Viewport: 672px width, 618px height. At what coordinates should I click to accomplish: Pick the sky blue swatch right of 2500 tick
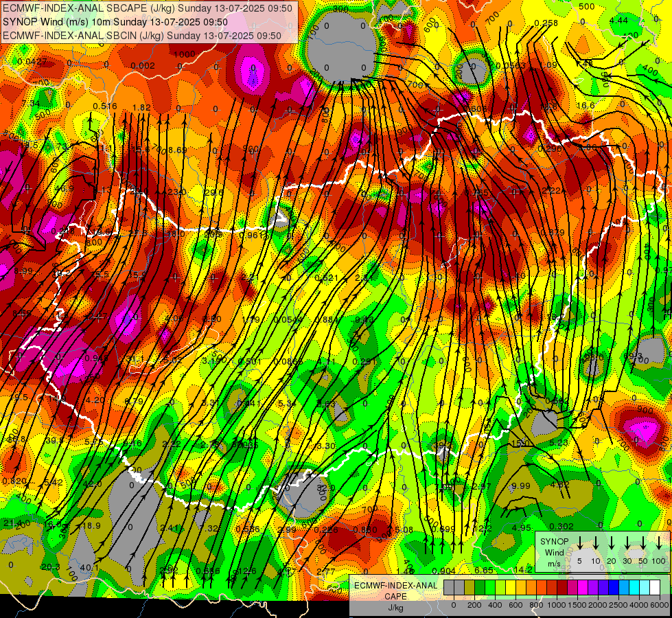click(624, 587)
